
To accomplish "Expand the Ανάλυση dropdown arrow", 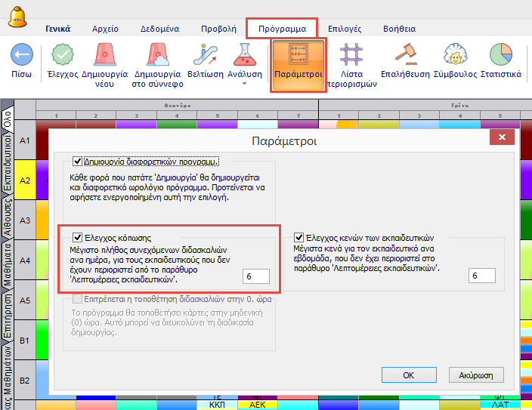I will click(x=243, y=84).
